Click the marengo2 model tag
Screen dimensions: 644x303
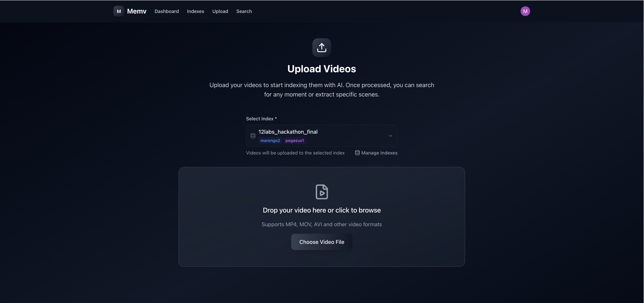(270, 140)
